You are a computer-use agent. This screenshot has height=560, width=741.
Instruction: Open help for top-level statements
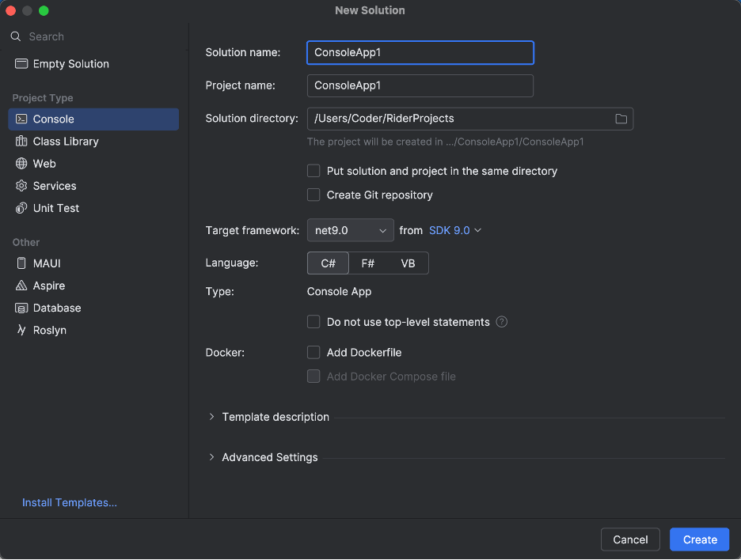(x=501, y=322)
